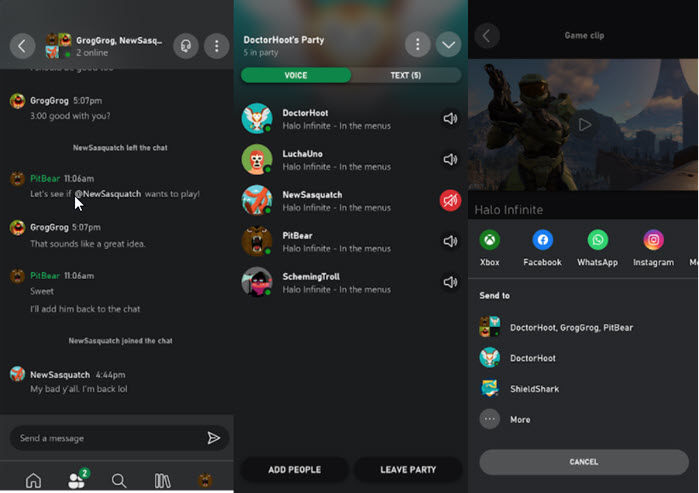Open Social tab with badge 2
Screen dimensions: 699x493
(x=78, y=479)
